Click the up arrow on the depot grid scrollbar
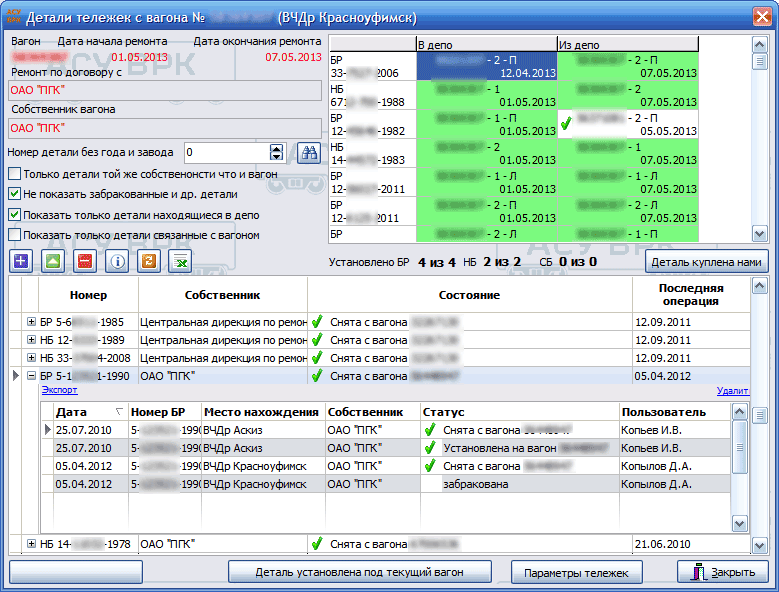 tap(759, 45)
